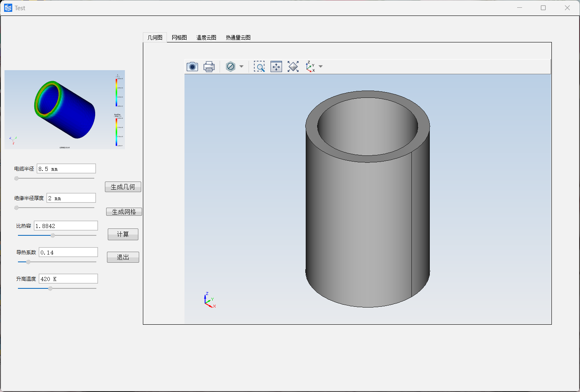Viewport: 580px width, 392px height.
Task: Open the dropdown arrow beside the circle-slash icon
Action: (241, 66)
